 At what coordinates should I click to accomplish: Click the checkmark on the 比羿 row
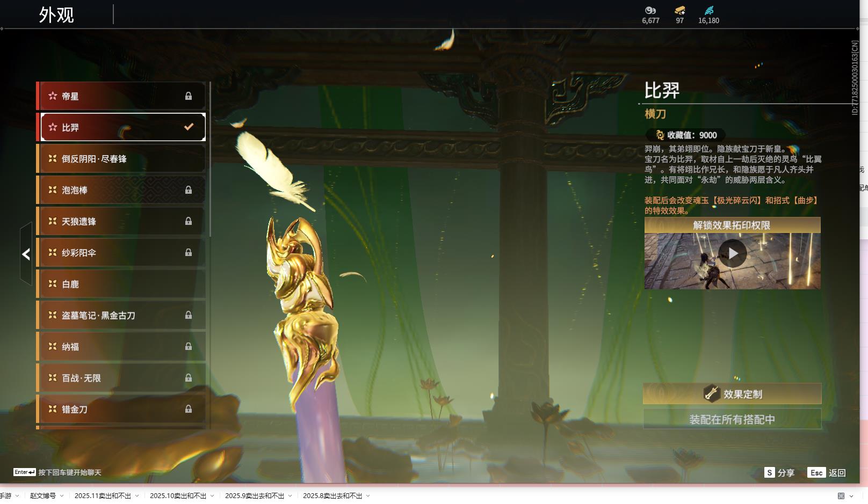(189, 127)
